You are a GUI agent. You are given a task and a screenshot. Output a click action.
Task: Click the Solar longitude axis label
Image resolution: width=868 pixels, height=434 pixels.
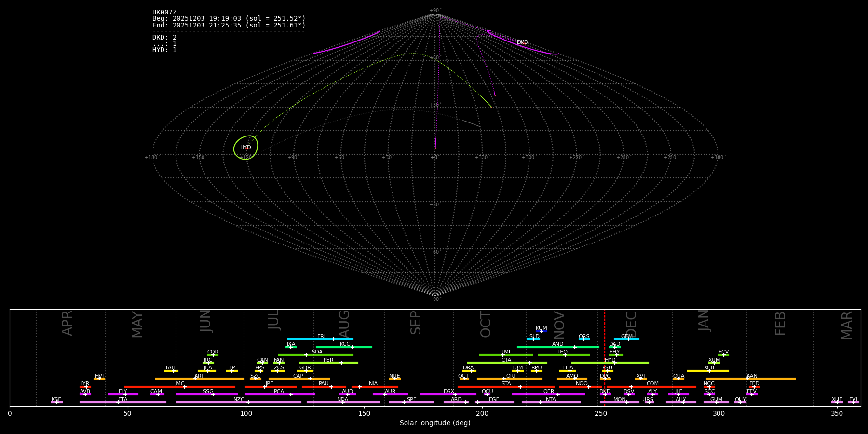pos(435,423)
